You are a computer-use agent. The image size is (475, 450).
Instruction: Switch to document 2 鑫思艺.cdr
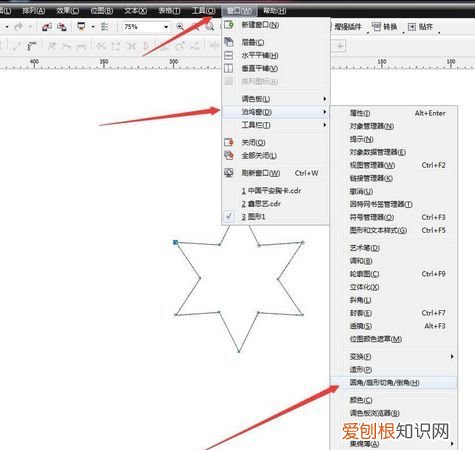click(x=276, y=204)
